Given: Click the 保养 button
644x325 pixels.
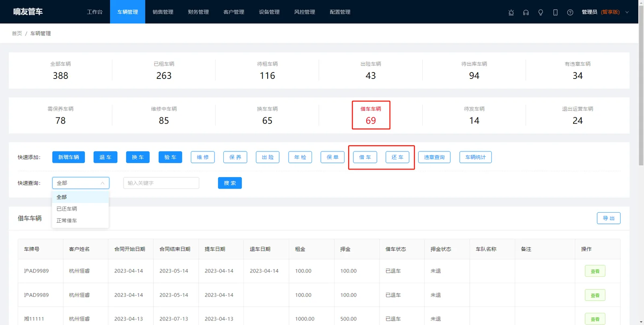Looking at the screenshot, I should click(235, 157).
